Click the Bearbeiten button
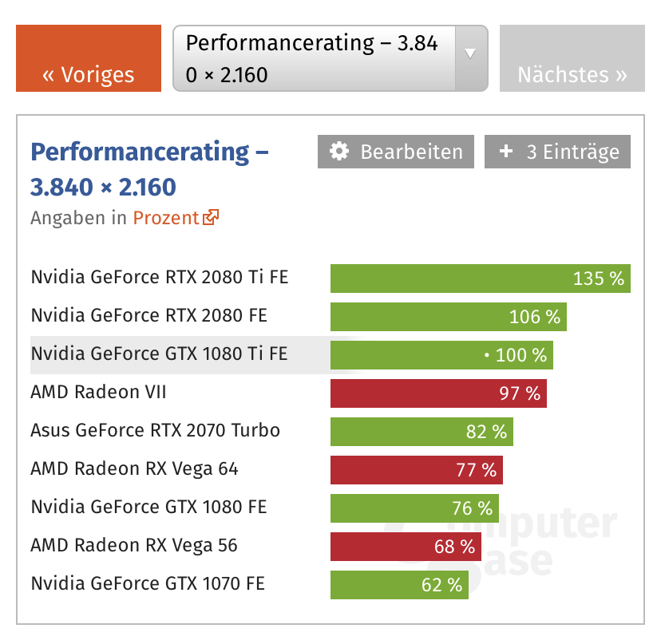The height and width of the screenshot is (644, 661). [x=396, y=152]
